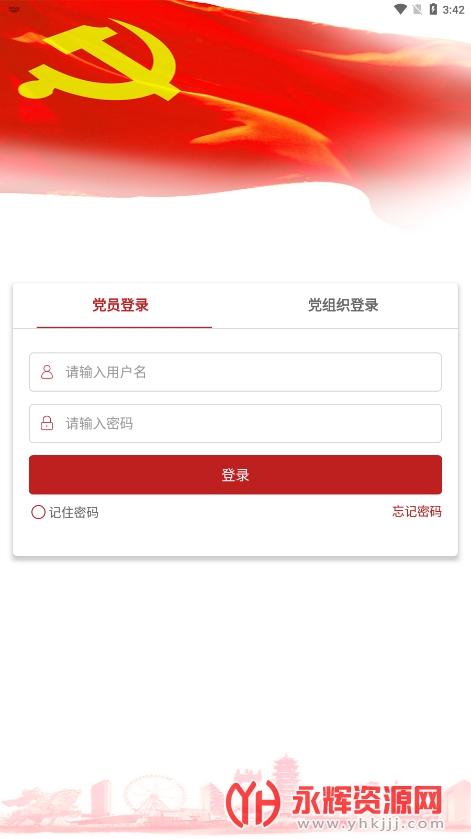The height and width of the screenshot is (839, 471).
Task: Switch to the 党员登录 tab
Action: (120, 305)
